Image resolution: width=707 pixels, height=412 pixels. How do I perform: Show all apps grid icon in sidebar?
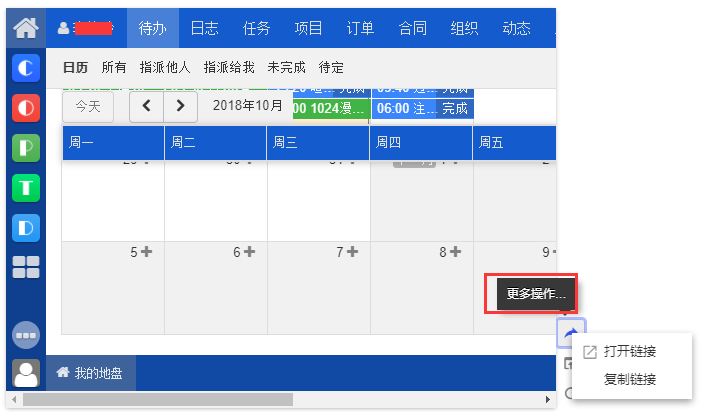click(x=26, y=267)
